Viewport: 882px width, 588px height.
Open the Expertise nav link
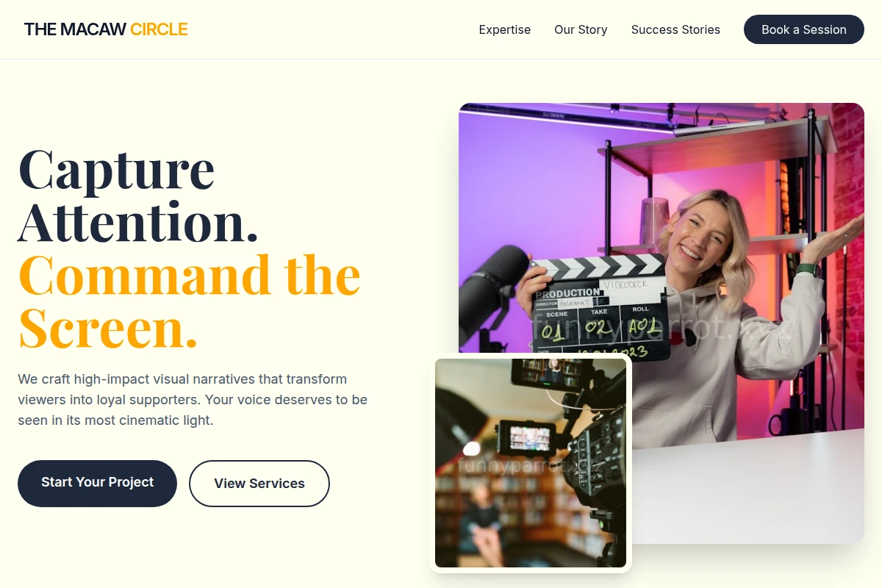(505, 29)
